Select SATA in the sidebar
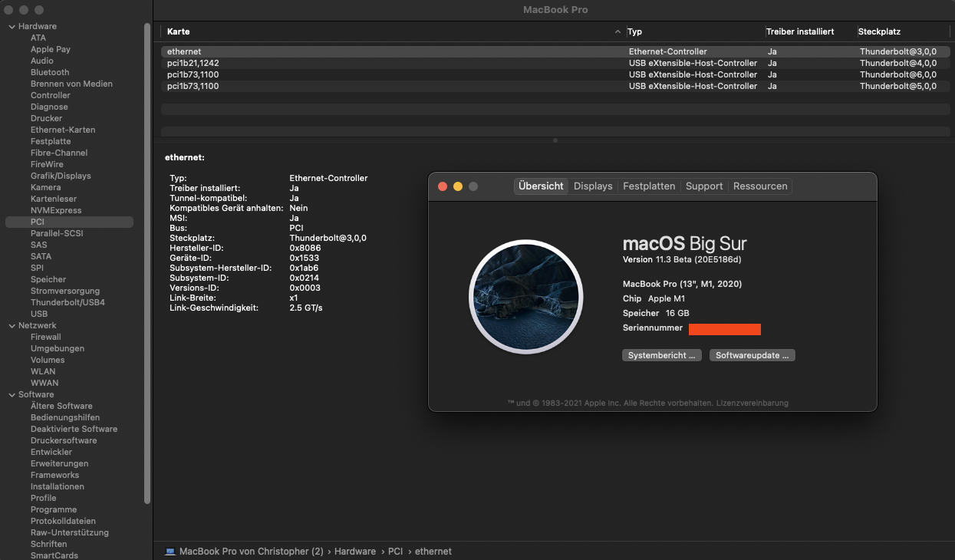Image resolution: width=955 pixels, height=560 pixels. [x=41, y=256]
